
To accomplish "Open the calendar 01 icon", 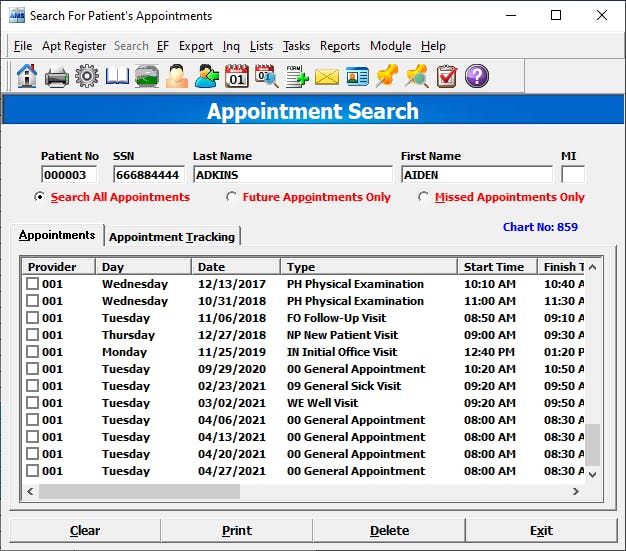I will (237, 76).
